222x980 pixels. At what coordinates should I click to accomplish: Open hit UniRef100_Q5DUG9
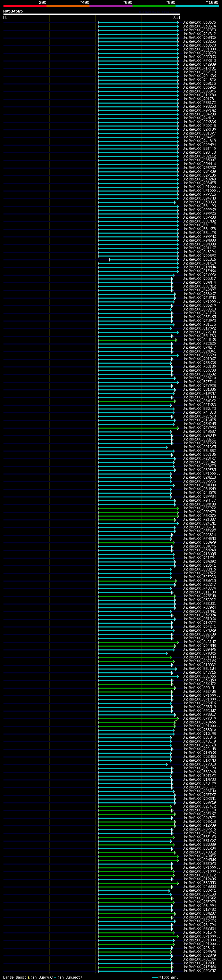pyautogui.click(x=199, y=202)
